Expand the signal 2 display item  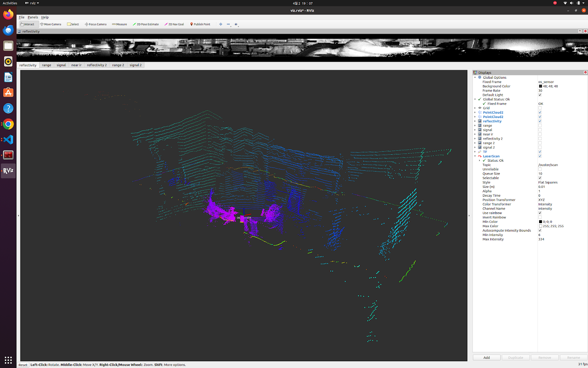click(x=475, y=147)
